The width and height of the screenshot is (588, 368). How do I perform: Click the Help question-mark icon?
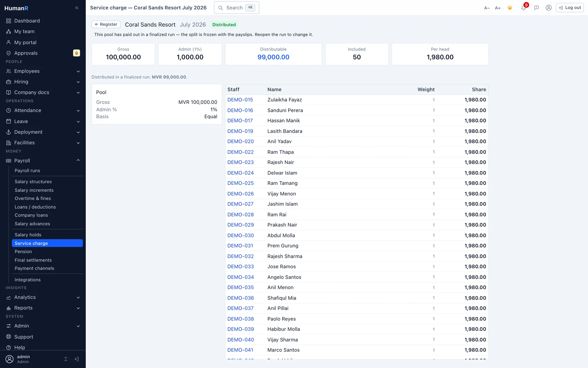(9, 347)
